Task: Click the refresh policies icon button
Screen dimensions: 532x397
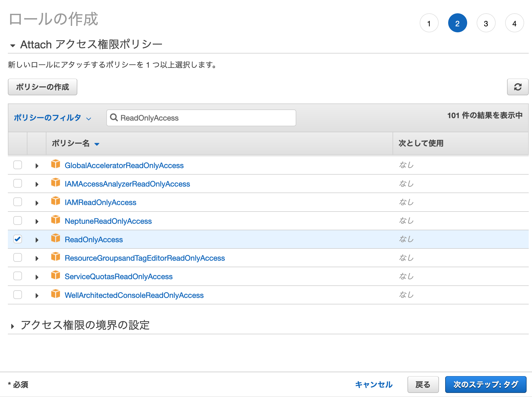Action: click(517, 87)
